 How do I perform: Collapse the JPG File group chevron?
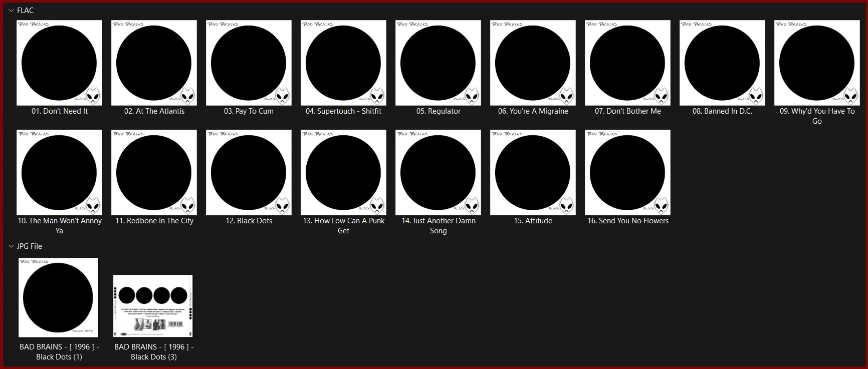click(11, 246)
